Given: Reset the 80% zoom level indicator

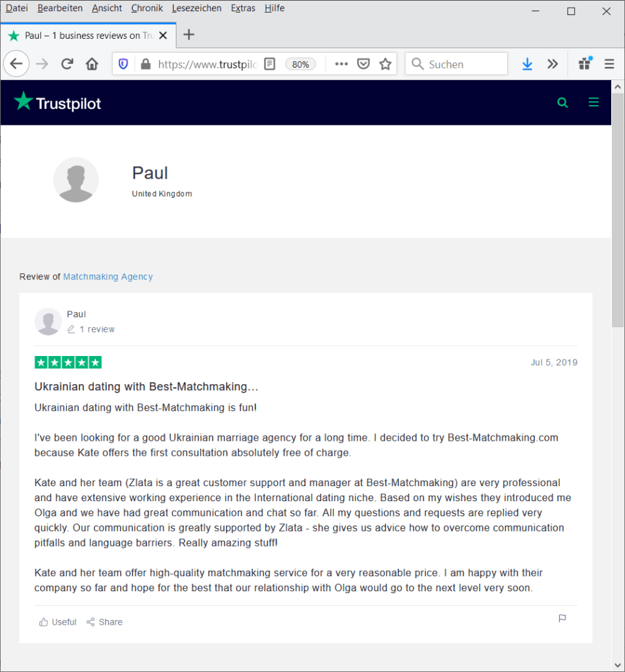Looking at the screenshot, I should 301,64.
